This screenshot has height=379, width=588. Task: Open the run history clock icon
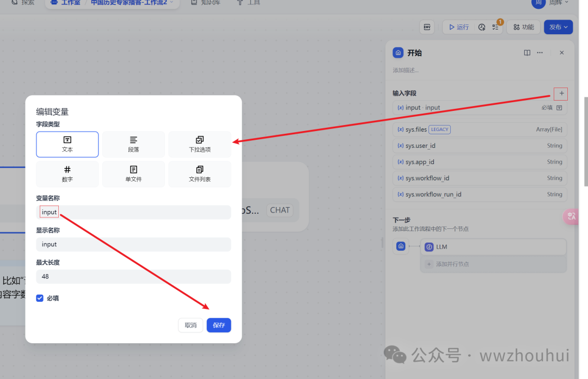(482, 27)
